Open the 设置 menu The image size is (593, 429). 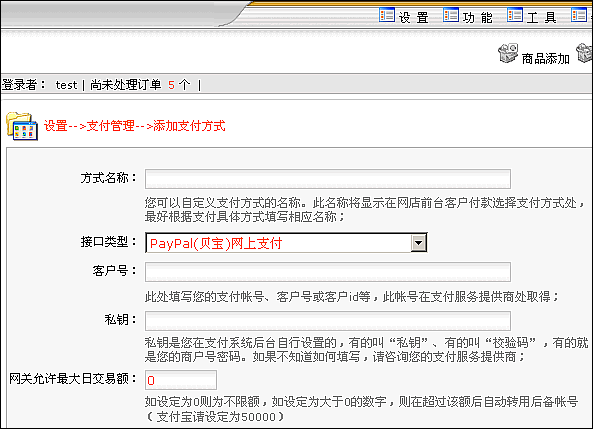click(x=413, y=17)
